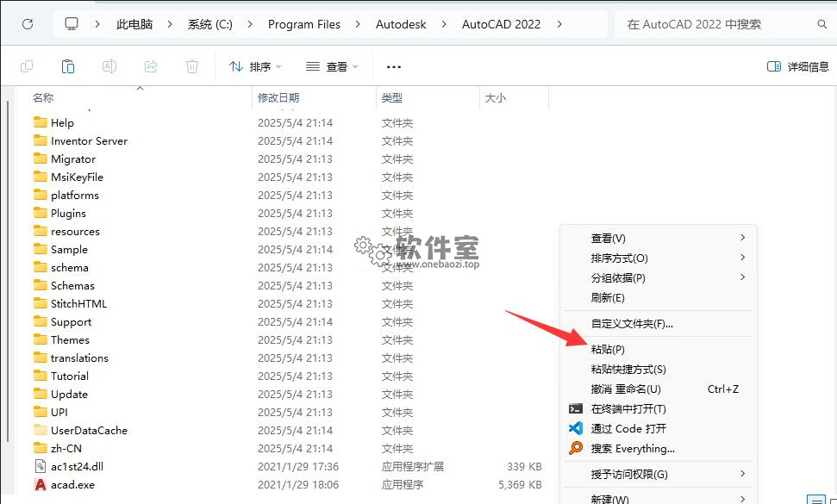The height and width of the screenshot is (504, 837).
Task: Open the three-dots more options menu
Action: 393,67
